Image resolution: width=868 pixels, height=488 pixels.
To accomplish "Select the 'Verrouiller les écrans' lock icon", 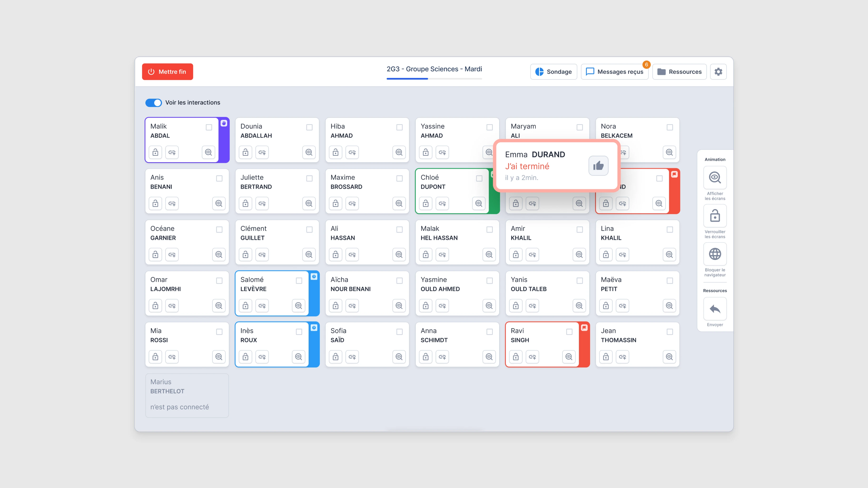I will 715,215.
